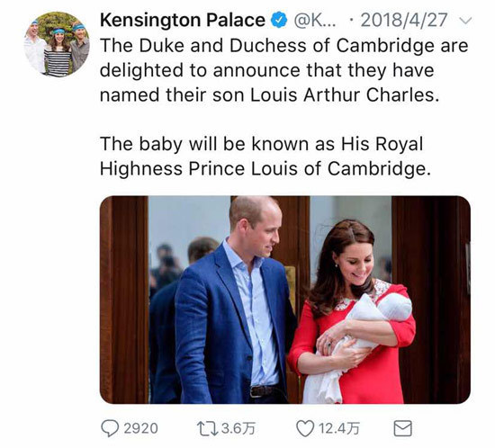495x448 pixels.
Task: Open the Kensington Palace account name
Action: [x=183, y=20]
